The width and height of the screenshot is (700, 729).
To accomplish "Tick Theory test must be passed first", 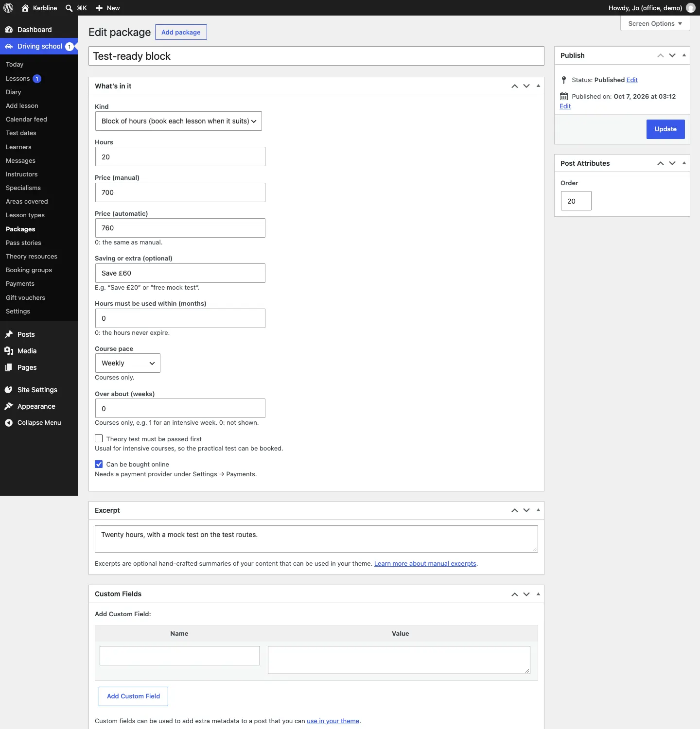I will (99, 438).
